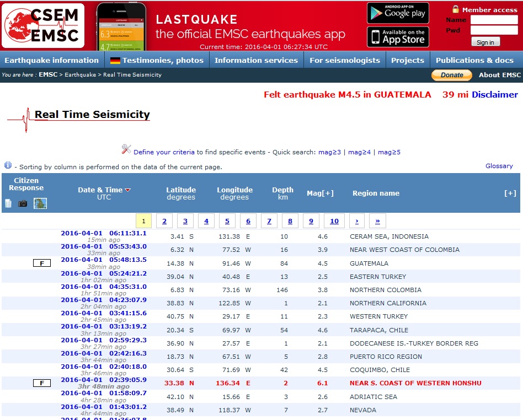Expand the Mag[+] column
523x420 pixels.
point(320,193)
